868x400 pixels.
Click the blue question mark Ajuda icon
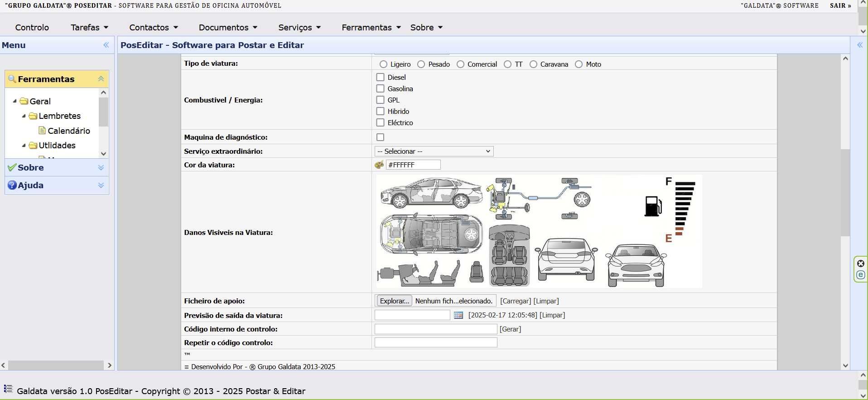[x=12, y=185]
